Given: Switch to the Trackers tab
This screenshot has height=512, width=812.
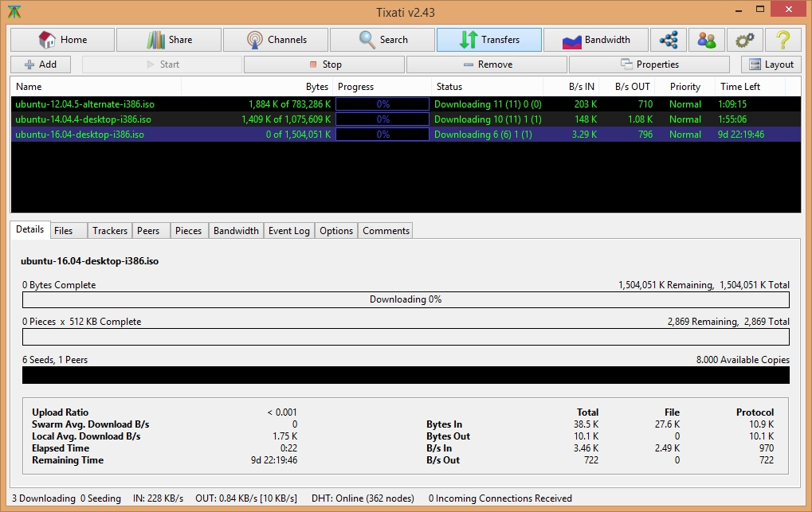Looking at the screenshot, I should point(110,231).
